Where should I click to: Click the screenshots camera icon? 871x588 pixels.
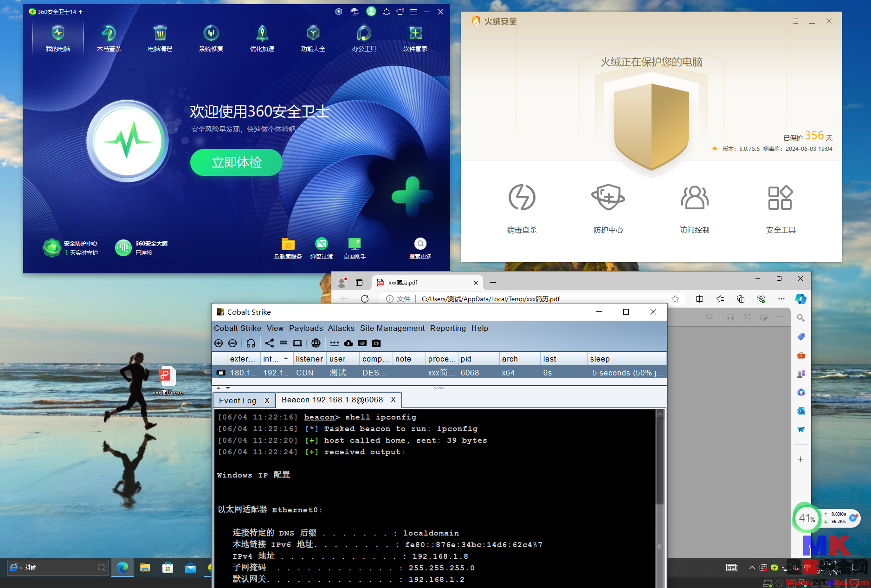tap(376, 343)
